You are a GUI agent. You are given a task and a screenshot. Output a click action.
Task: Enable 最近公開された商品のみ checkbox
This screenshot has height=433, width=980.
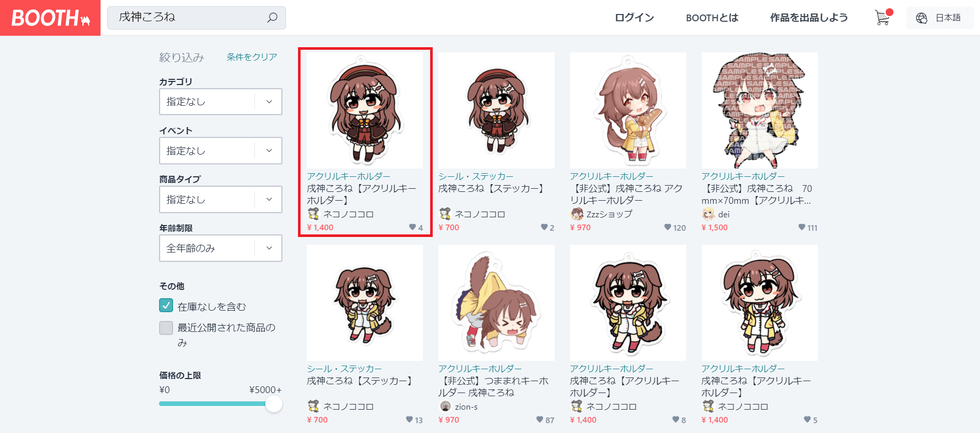166,328
